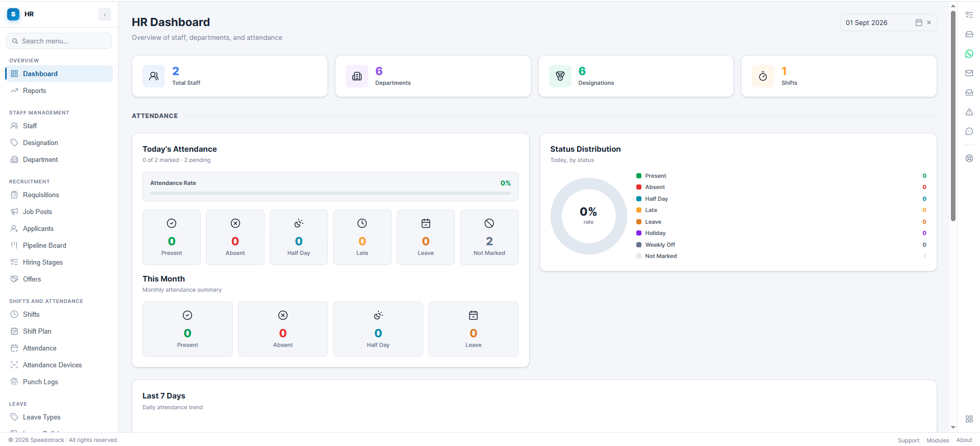Open Reports from the sidebar
This screenshot has width=980, height=446.
59,90
